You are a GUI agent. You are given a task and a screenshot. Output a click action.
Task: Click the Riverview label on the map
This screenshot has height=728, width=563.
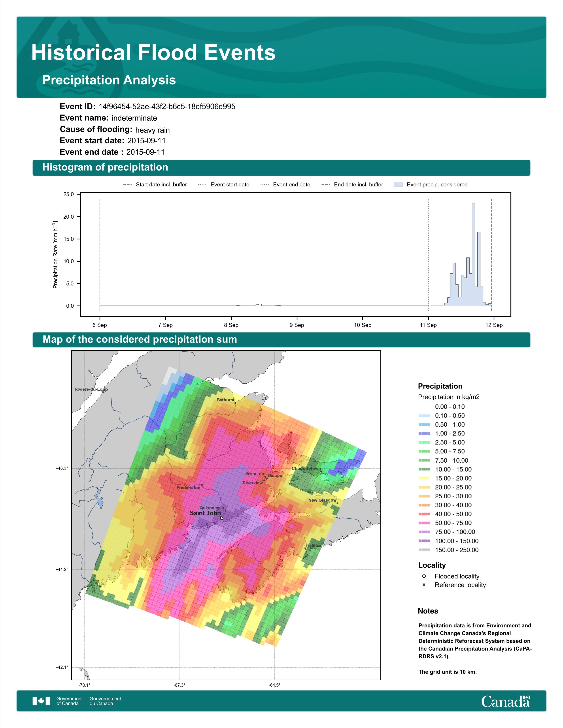point(253,483)
